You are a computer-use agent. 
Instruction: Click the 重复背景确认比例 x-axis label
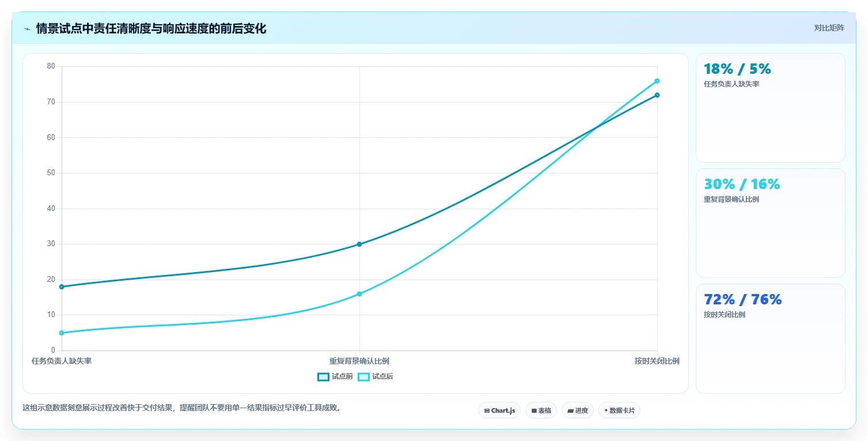[x=359, y=361]
